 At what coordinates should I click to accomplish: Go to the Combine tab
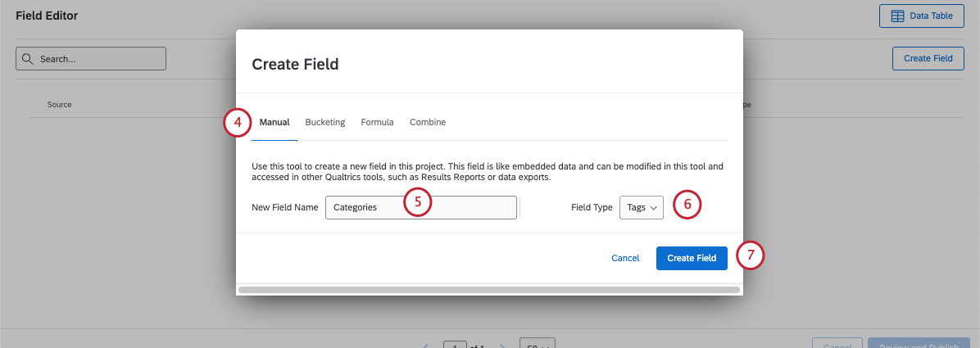pyautogui.click(x=428, y=123)
